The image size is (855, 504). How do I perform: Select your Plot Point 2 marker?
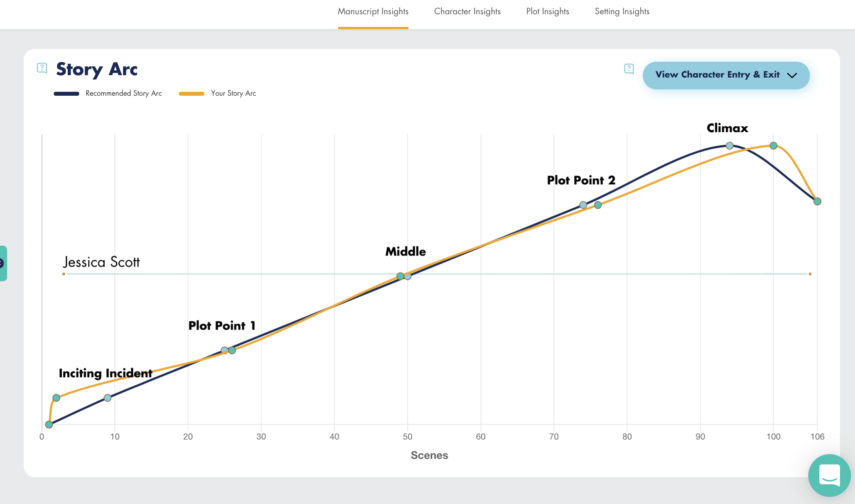click(598, 205)
